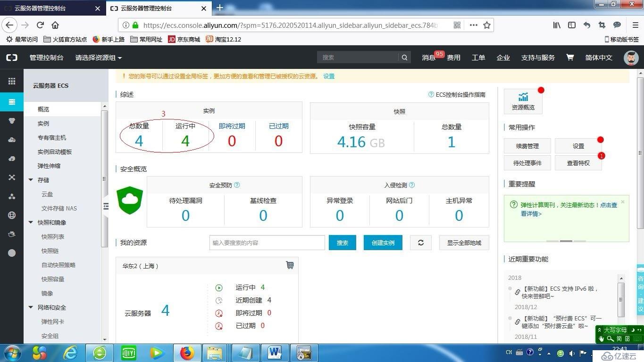Close the 重要提醒 notice
This screenshot has width=644, height=362.
[x=623, y=202]
